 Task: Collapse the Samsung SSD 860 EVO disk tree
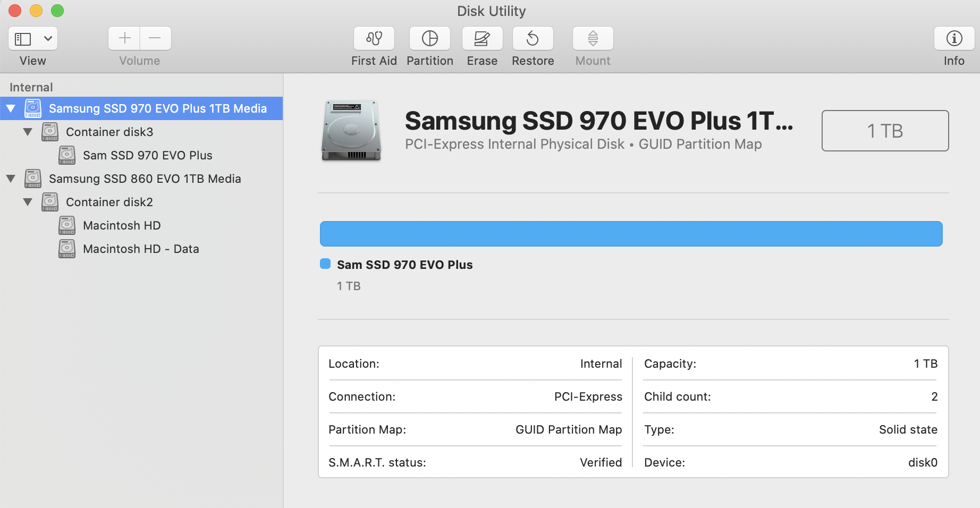[x=11, y=179]
